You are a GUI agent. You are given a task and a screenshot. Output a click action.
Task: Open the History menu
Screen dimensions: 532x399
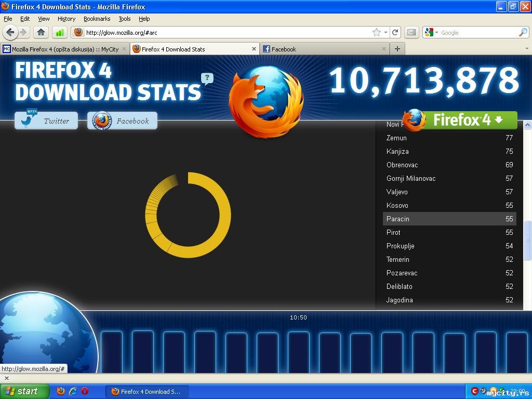66,19
